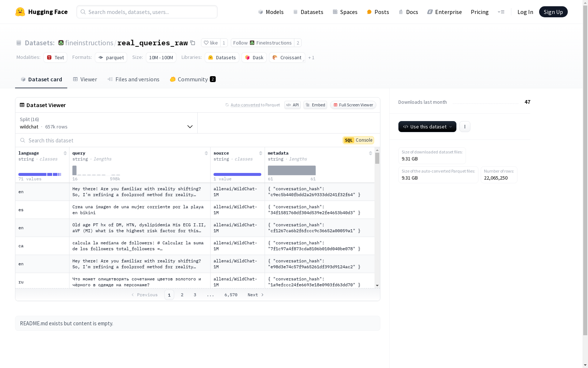Follow FineInstructions organization
Image resolution: width=588 pixels, height=368 pixels.
pos(262,43)
